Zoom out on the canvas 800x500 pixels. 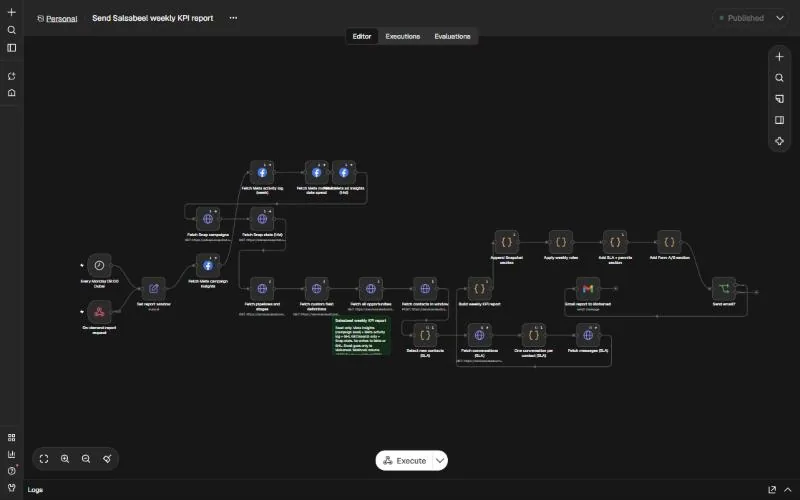click(86, 459)
